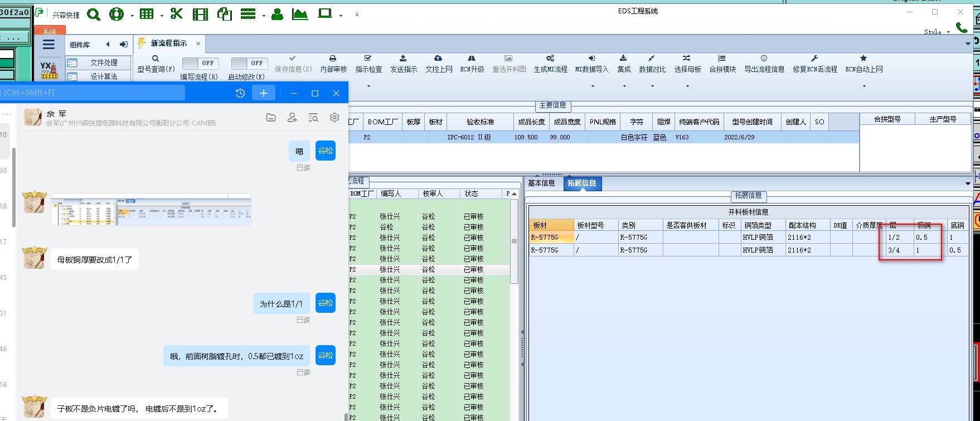Expand the dropdown arrow under 指示检查
980x421 pixels.
[x=368, y=86]
